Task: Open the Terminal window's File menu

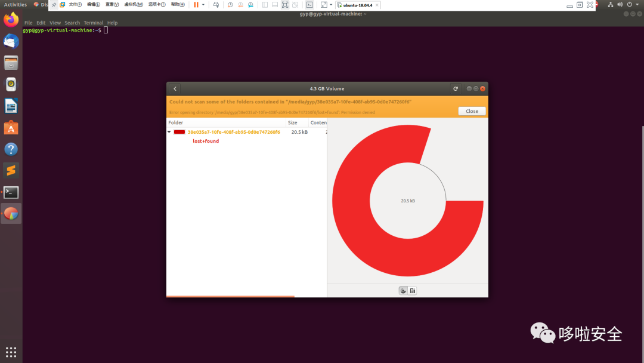Action: point(29,23)
